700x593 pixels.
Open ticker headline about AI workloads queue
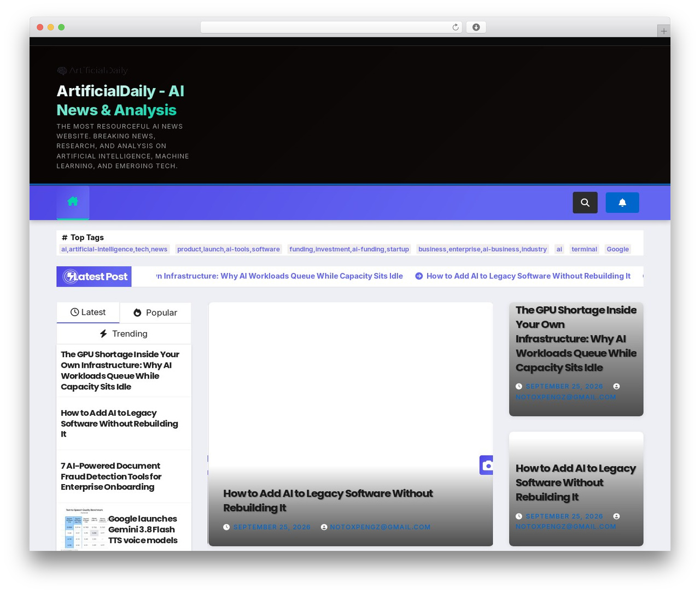[279, 276]
